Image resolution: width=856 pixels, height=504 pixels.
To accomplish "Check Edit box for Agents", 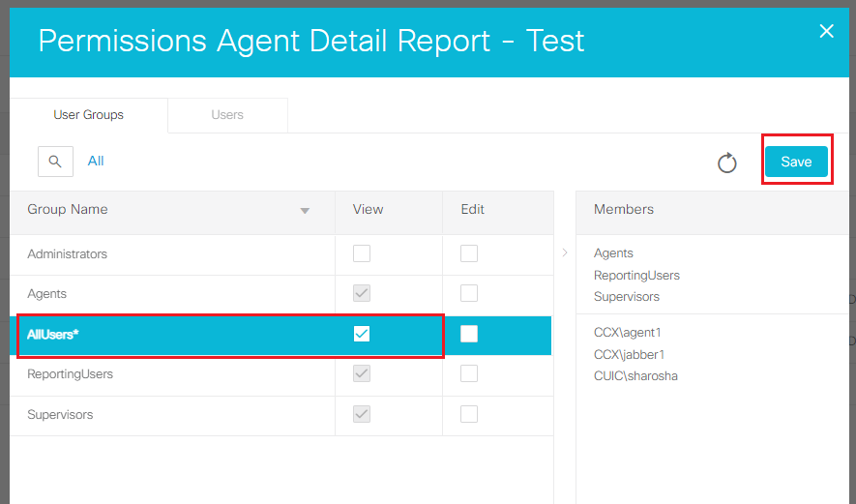I will click(469, 293).
